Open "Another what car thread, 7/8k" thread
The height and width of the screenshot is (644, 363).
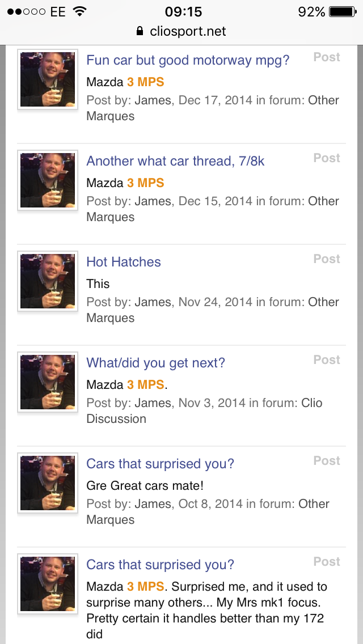pyautogui.click(x=175, y=161)
